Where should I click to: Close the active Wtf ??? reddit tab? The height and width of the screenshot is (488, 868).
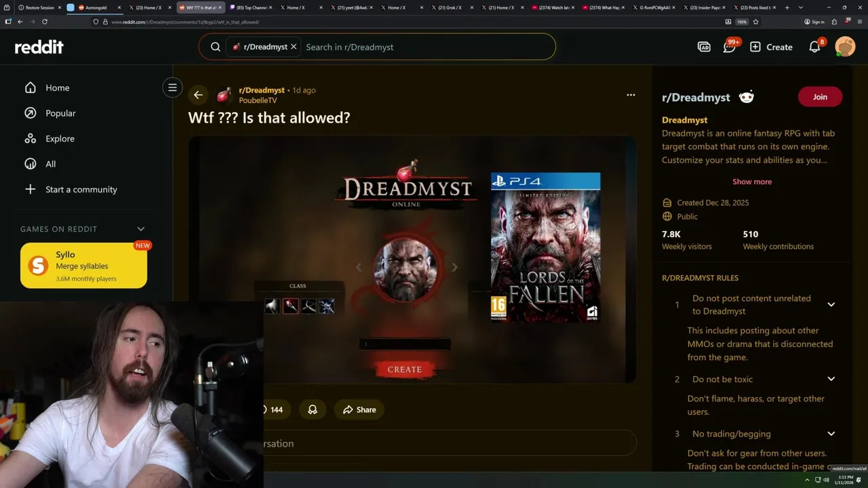coord(220,7)
